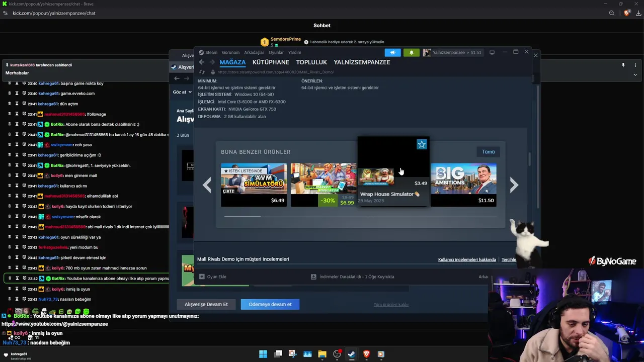
Task: Click the Steam store page vertical scrollbar
Action: coord(529,159)
